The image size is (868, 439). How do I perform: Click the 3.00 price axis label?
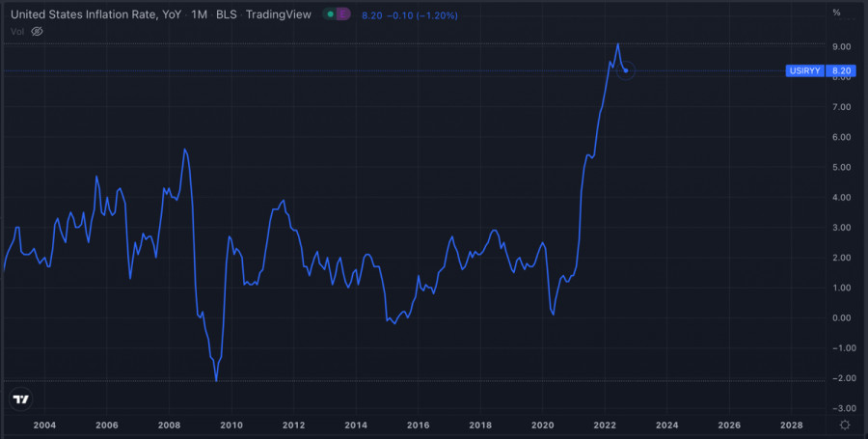click(x=841, y=228)
